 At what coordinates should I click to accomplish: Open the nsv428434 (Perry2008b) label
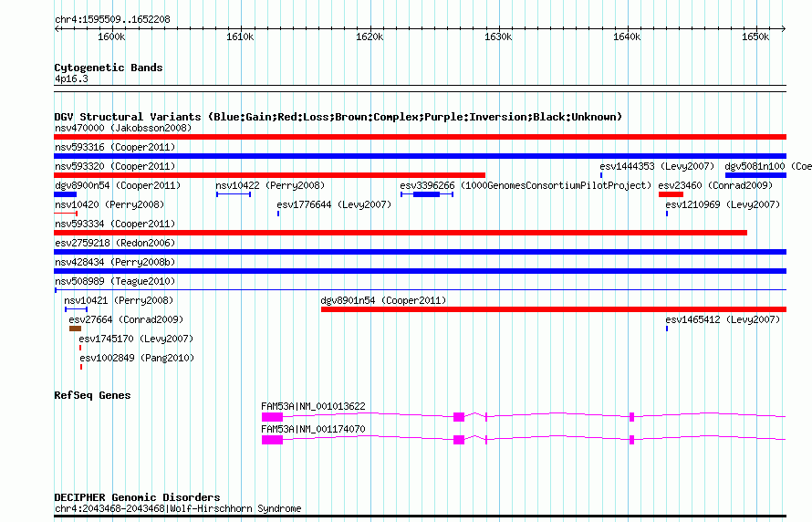pos(115,262)
